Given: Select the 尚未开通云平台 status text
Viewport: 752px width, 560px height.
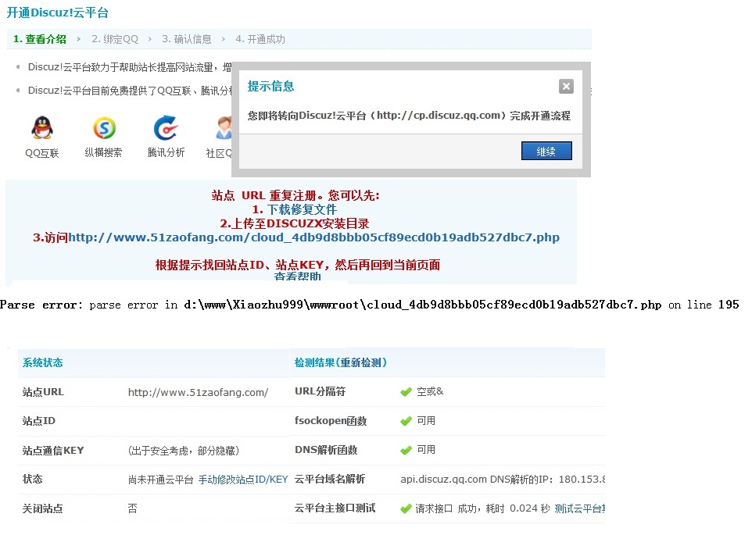Looking at the screenshot, I should pyautogui.click(x=161, y=480).
